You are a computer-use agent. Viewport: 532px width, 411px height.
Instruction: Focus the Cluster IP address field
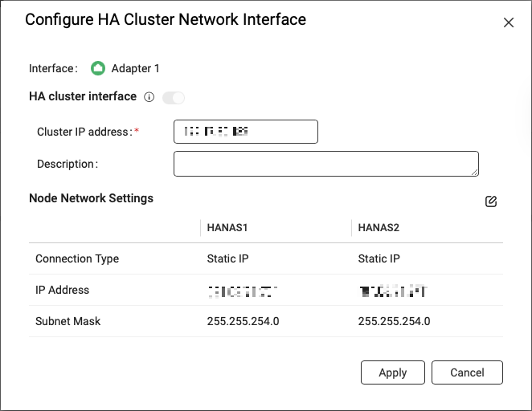(245, 131)
